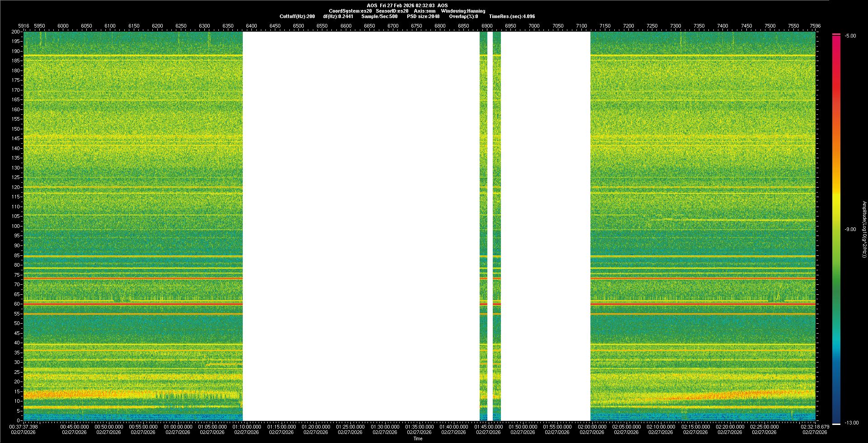The width and height of the screenshot is (868, 443).
Task: Click the 02:32:18.679 end time label
Action: (815, 427)
